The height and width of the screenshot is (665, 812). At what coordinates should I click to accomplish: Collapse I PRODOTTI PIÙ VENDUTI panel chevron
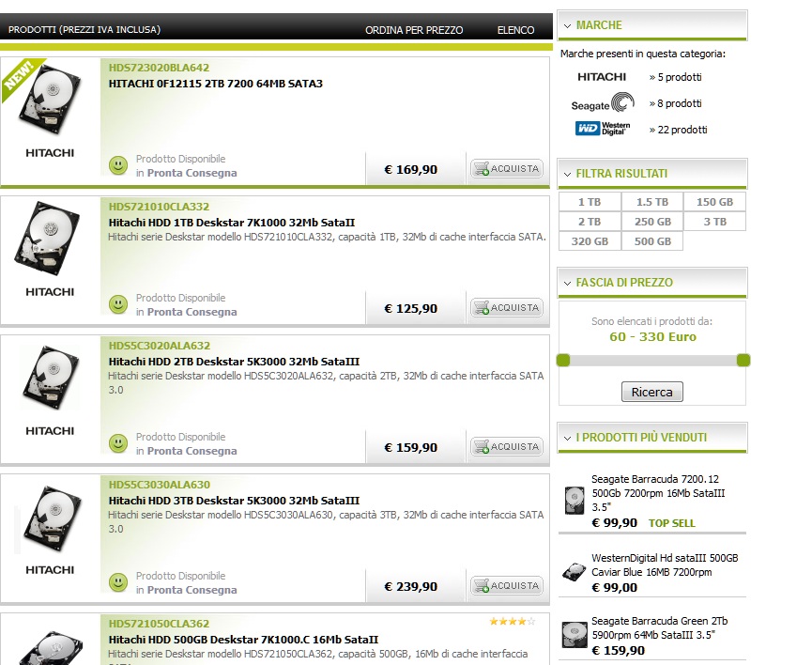(x=568, y=438)
